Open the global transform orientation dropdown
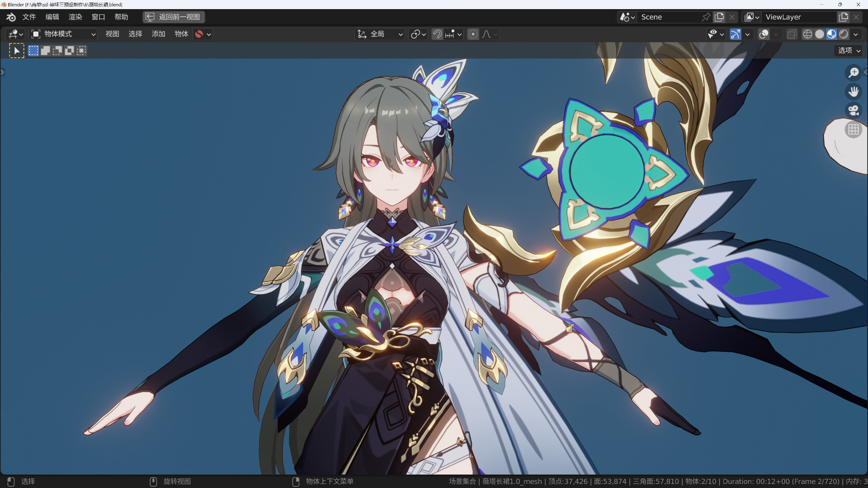The height and width of the screenshot is (488, 868). pyautogui.click(x=380, y=34)
